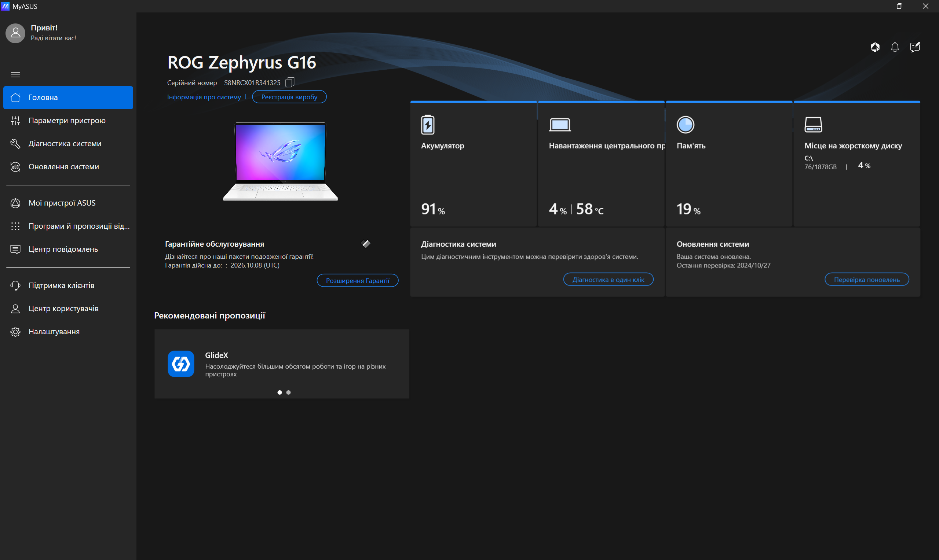The width and height of the screenshot is (939, 560).
Task: Switch to Підтримка клієнтів section
Action: tap(15, 285)
